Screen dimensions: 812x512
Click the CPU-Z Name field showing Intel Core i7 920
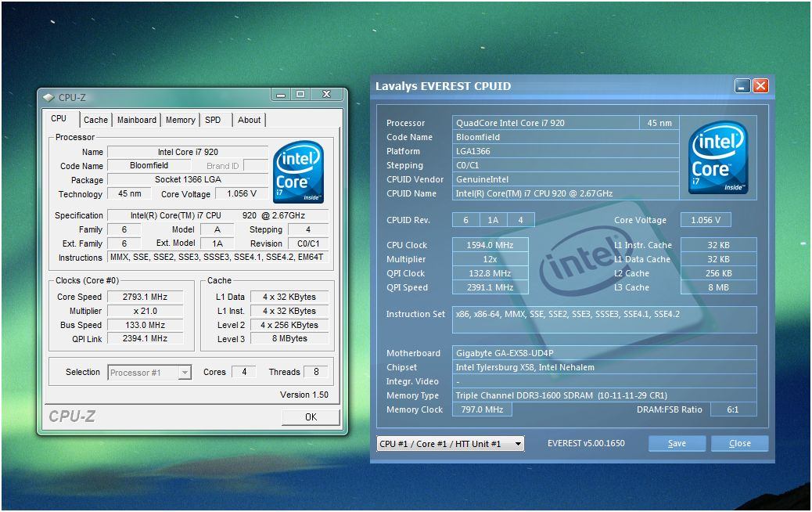[x=188, y=152]
